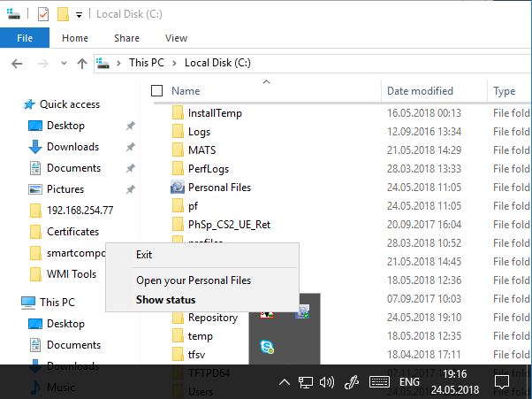The height and width of the screenshot is (399, 532).
Task: Expand the hidden tray icons chevron
Action: coord(284,382)
